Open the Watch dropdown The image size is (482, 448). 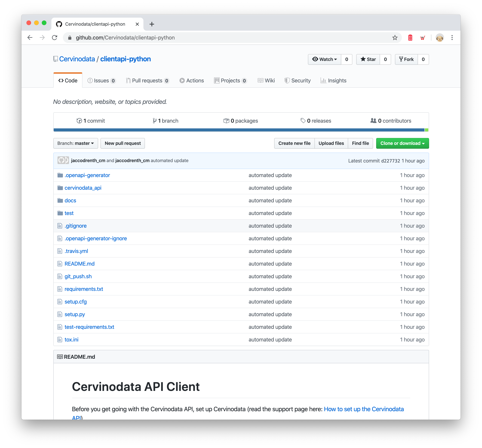click(324, 59)
